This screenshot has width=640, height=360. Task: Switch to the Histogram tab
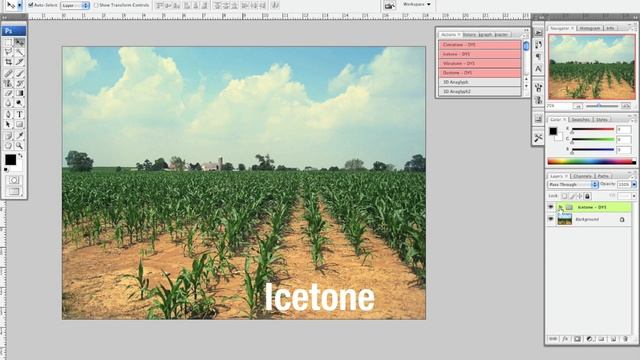pos(590,28)
